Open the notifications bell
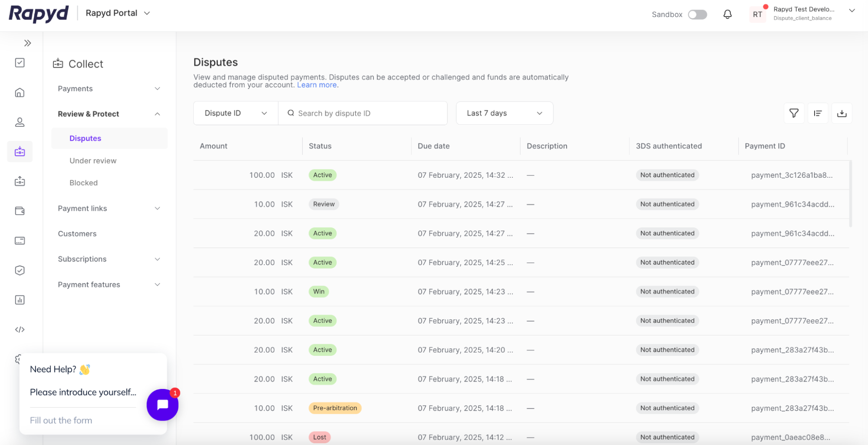Screen dimensions: 868x445 (x=727, y=14)
